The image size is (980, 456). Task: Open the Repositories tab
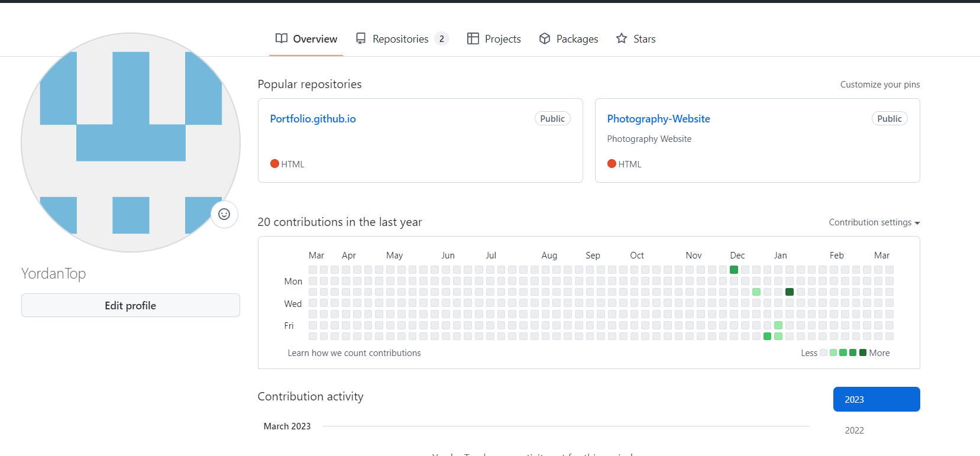pos(400,39)
